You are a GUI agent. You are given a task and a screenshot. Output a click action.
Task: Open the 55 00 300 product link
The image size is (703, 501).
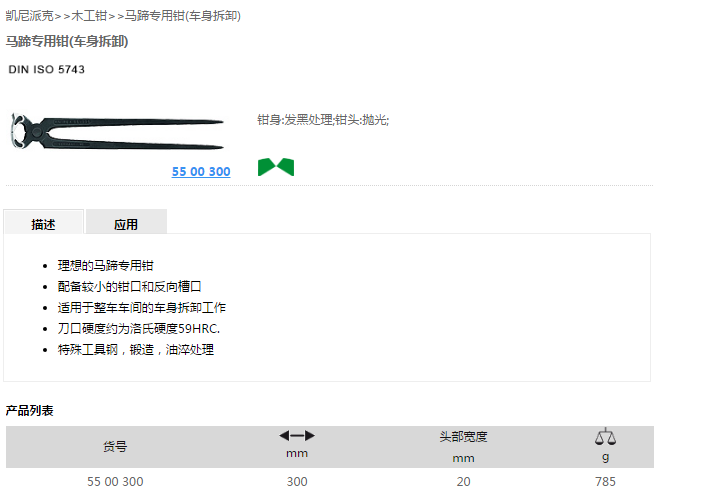tap(201, 171)
